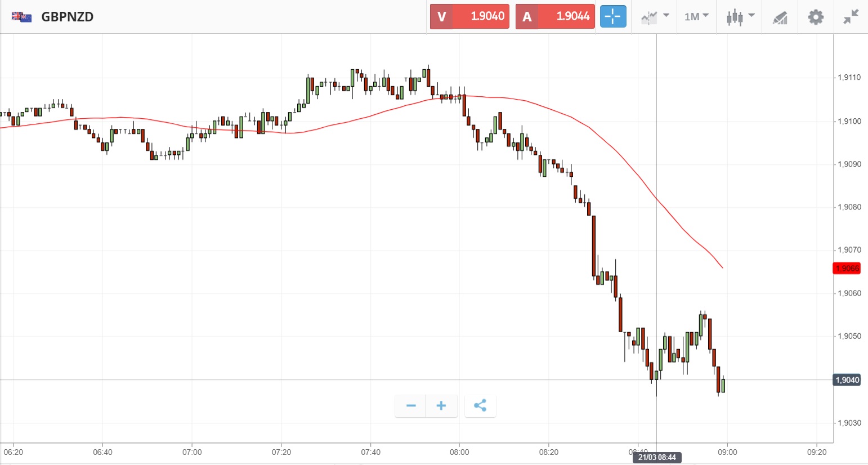Click the red moving average line
This screenshot has width=868, height=465.
[x=591, y=129]
